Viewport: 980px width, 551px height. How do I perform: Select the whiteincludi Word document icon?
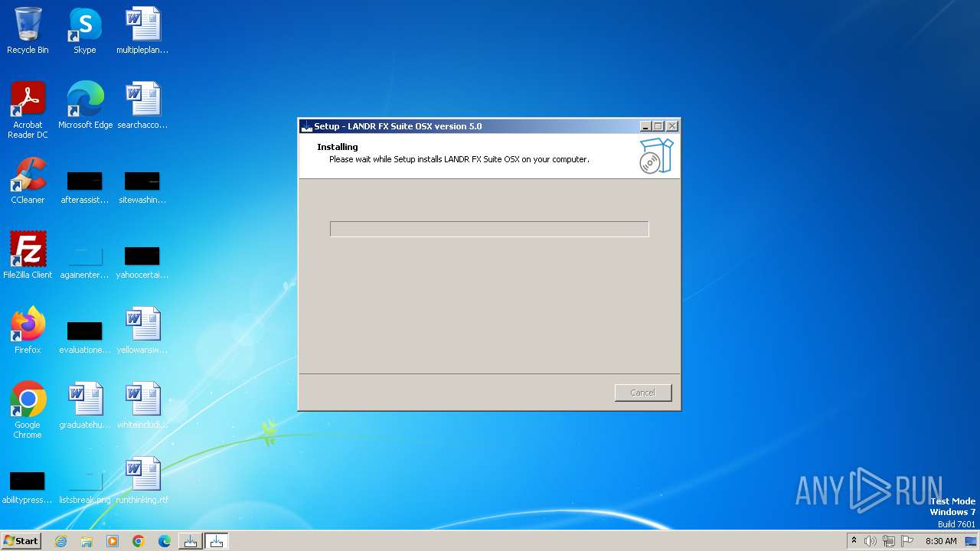[x=142, y=406]
